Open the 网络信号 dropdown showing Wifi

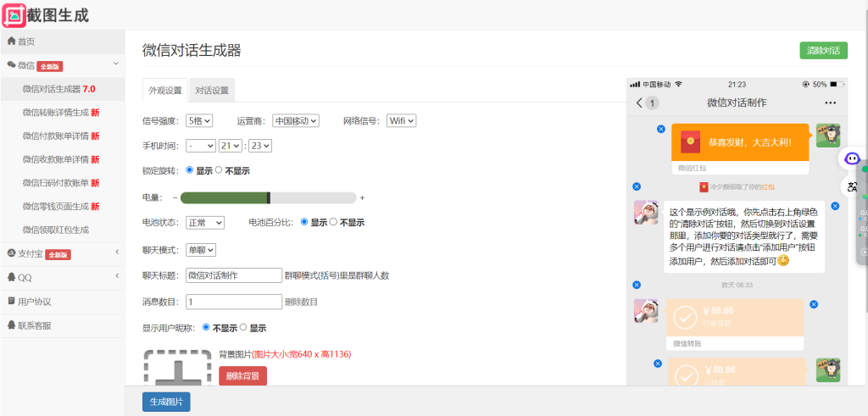tap(401, 120)
